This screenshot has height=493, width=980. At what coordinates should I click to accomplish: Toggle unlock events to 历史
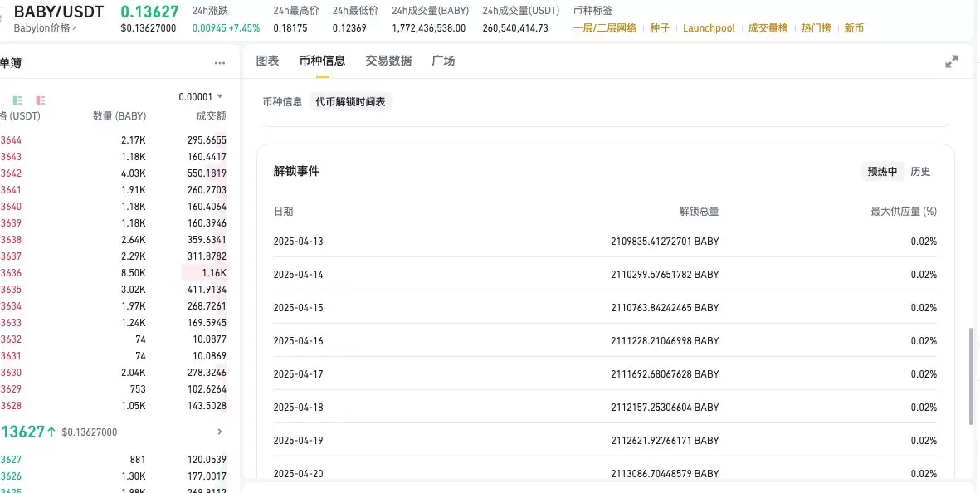920,171
